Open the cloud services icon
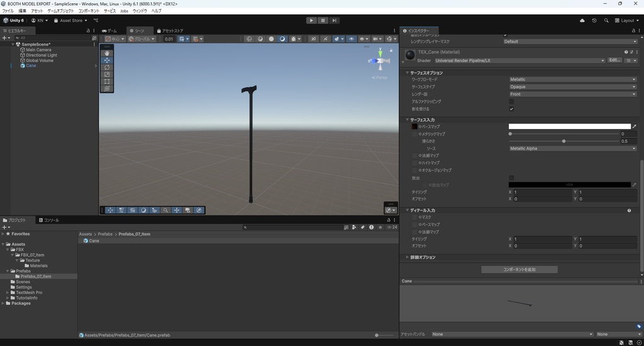 click(x=582, y=20)
